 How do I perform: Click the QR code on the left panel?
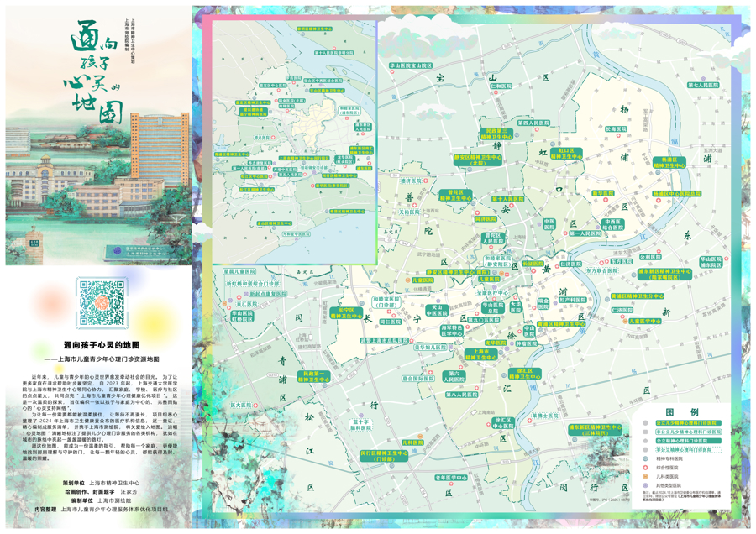101,301
